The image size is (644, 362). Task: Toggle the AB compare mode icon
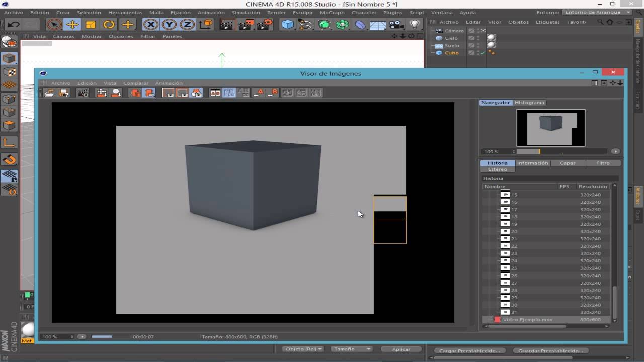pyautogui.click(x=215, y=93)
